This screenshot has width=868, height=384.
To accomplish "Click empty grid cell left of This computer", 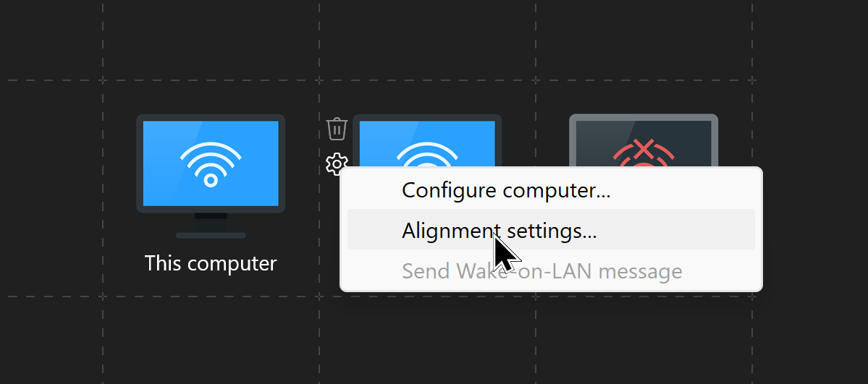I will (x=51, y=188).
